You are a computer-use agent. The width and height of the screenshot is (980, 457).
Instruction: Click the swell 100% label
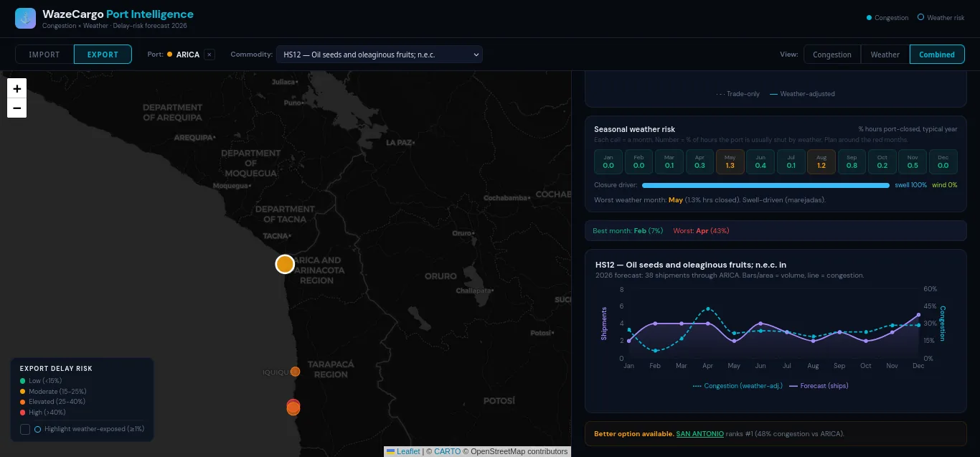pyautogui.click(x=910, y=185)
